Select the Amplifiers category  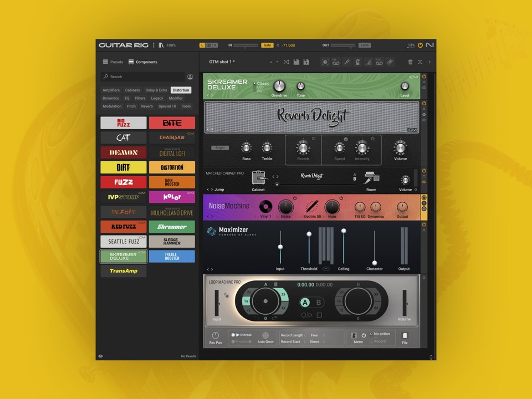(x=111, y=90)
